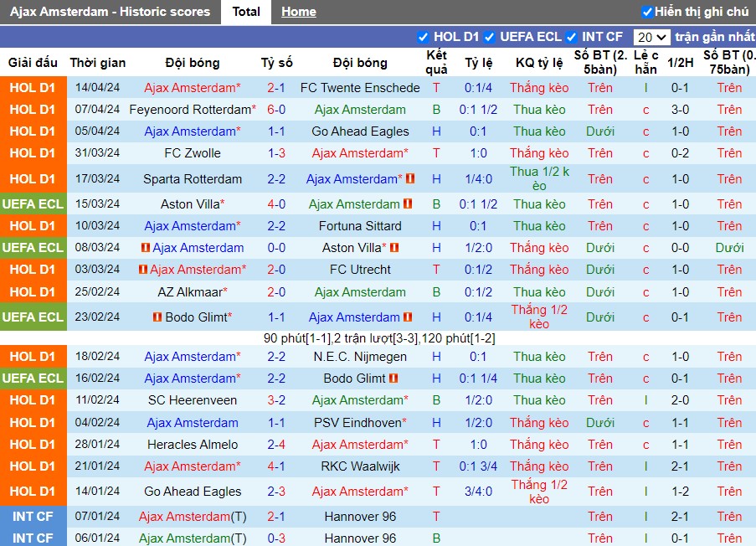Click the 0-3 score against Hannover 96

pyautogui.click(x=276, y=538)
